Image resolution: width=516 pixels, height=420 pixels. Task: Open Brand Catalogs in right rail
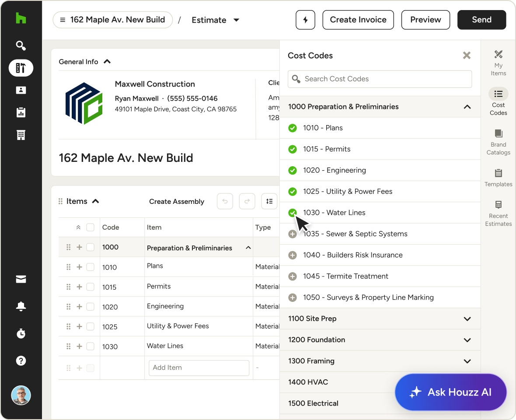[x=498, y=142]
